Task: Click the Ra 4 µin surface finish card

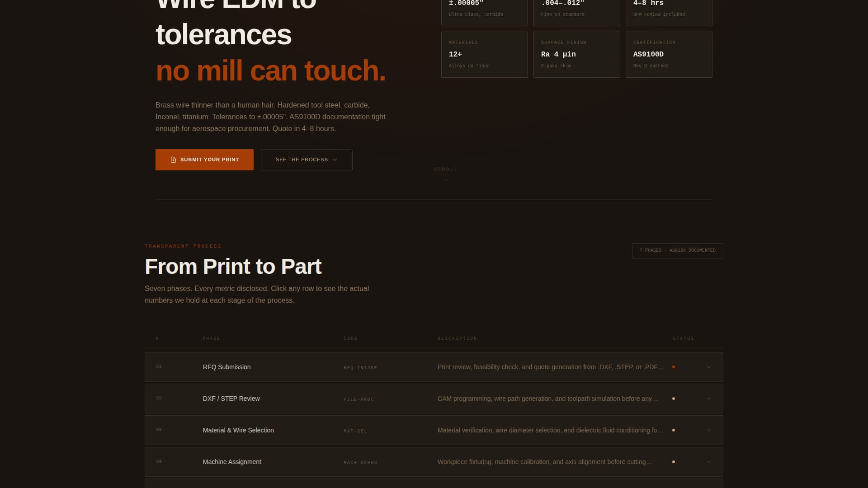Action: point(576,54)
